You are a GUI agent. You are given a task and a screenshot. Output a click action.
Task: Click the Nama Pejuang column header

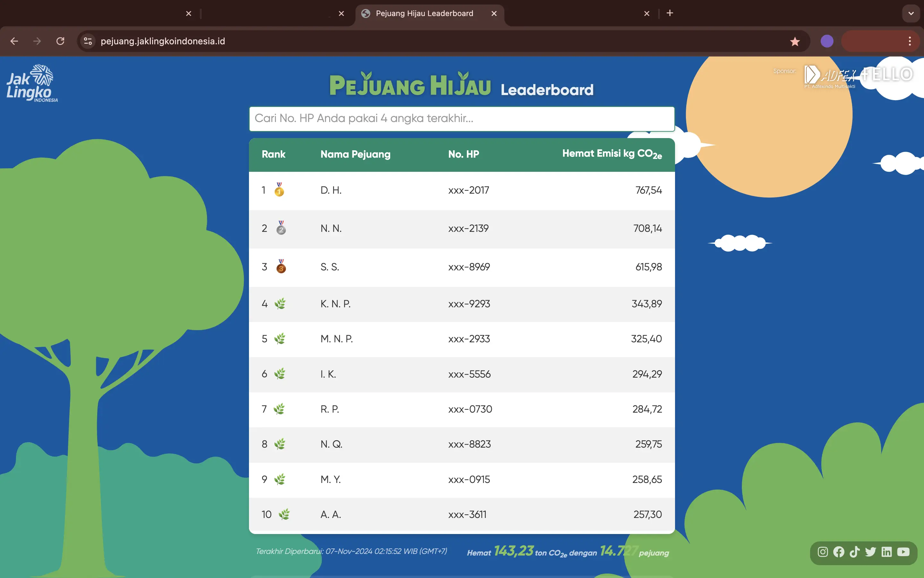click(x=355, y=154)
